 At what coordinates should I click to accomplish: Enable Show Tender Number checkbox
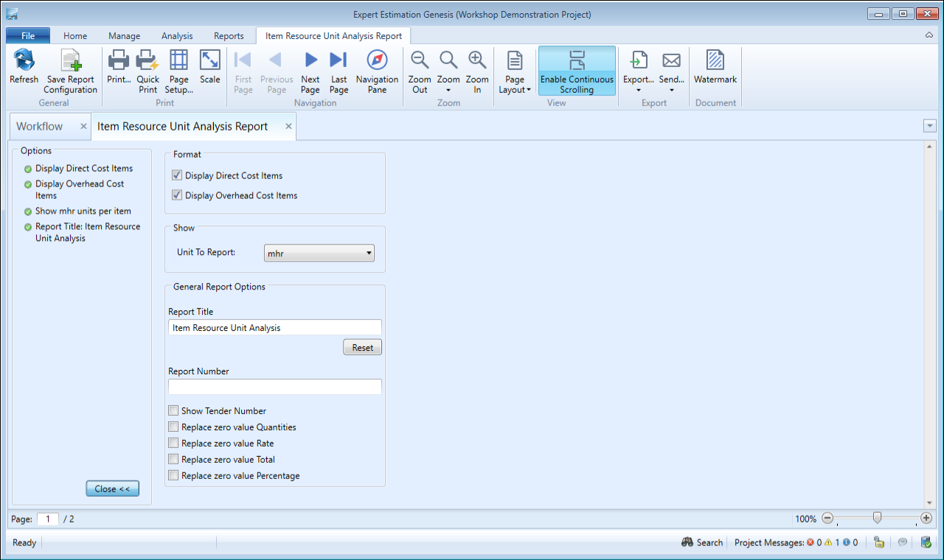tap(174, 411)
